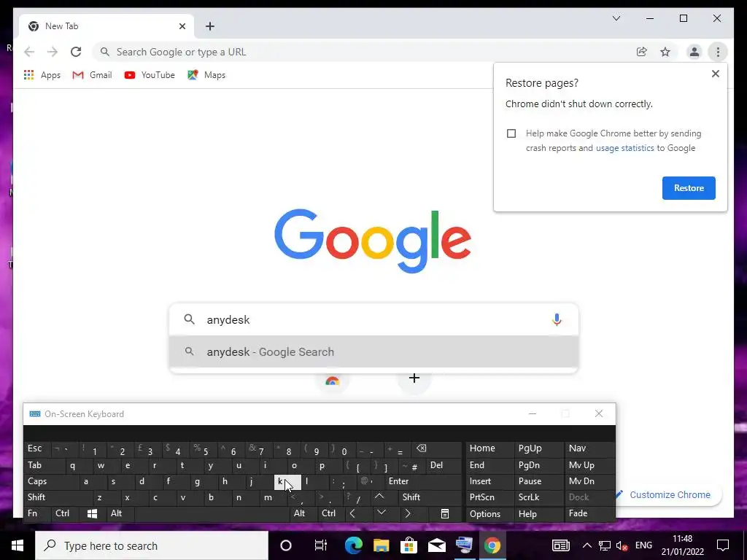Bookmark this tab with the star icon
747x560 pixels.
point(665,52)
